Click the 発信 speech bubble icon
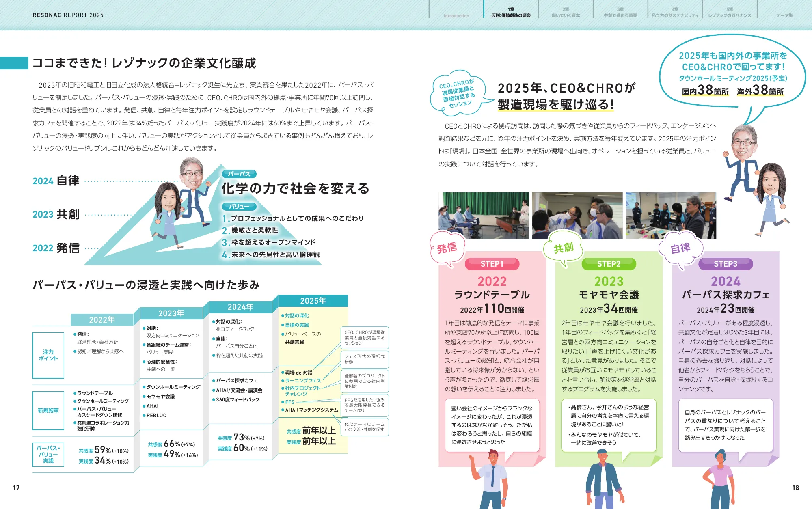812x509 pixels. pos(447,248)
